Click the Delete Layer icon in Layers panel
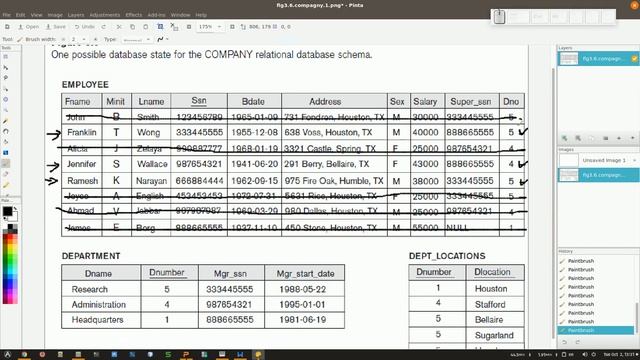This screenshot has width=640, height=360. (x=578, y=138)
